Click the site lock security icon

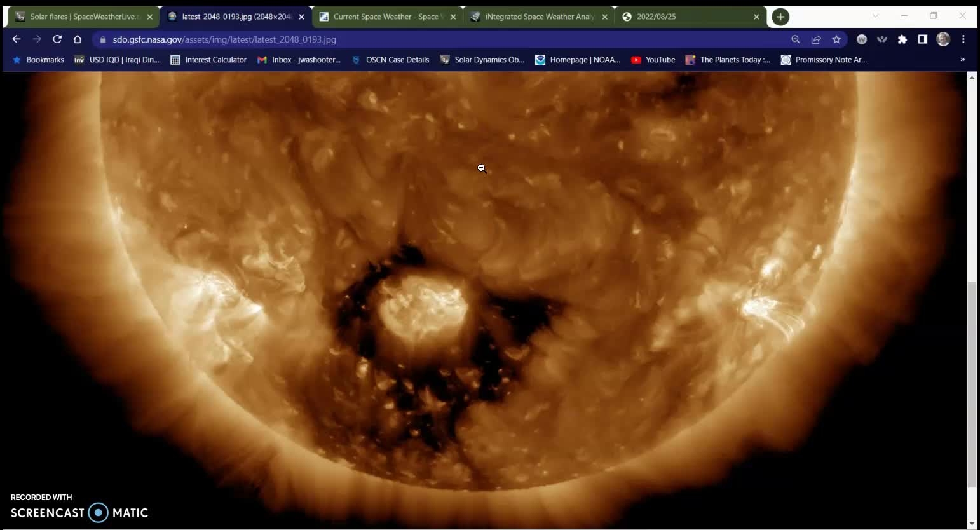(103, 39)
